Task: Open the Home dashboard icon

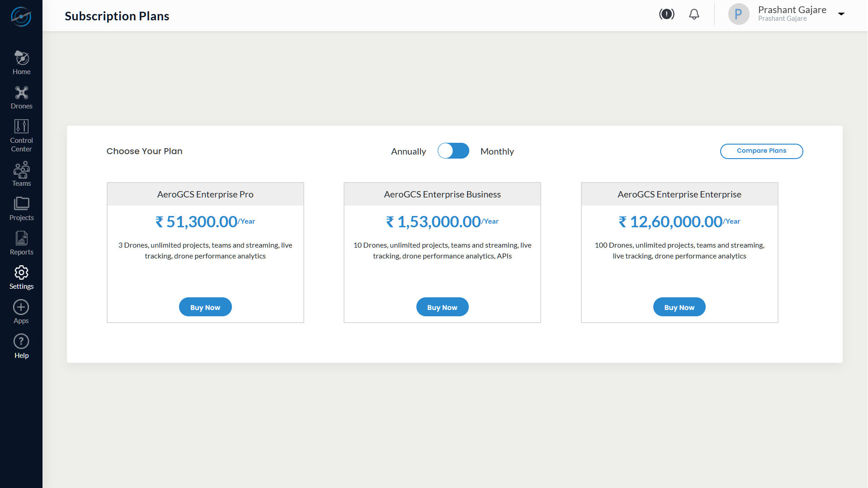Action: (21, 58)
